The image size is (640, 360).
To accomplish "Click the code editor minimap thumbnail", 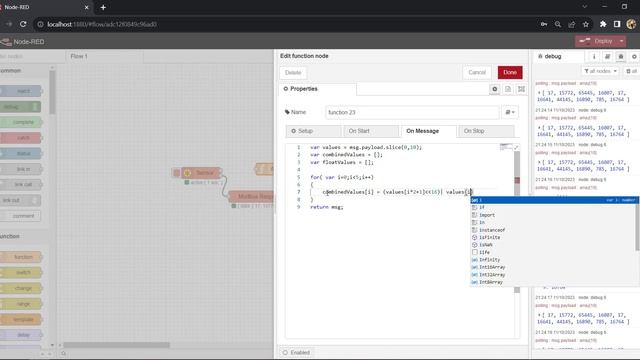I will [506, 147].
